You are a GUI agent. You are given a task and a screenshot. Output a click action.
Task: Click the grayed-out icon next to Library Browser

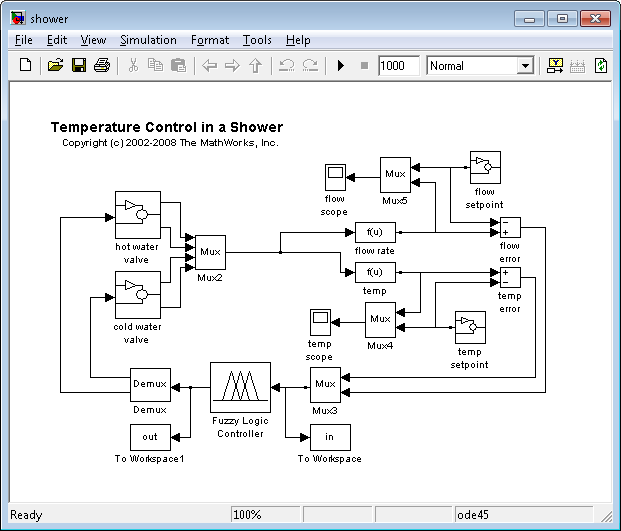pos(577,65)
